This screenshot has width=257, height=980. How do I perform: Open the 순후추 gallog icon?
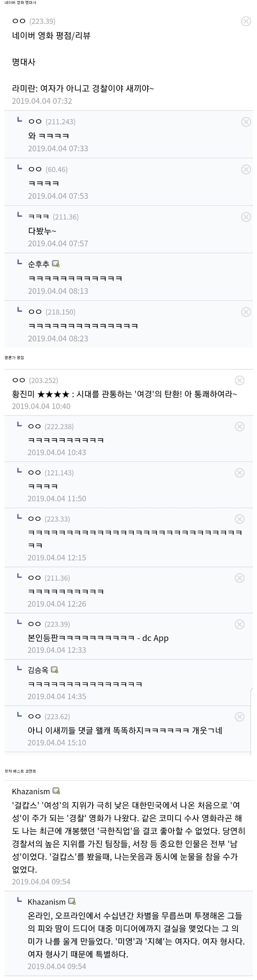[x=55, y=264]
